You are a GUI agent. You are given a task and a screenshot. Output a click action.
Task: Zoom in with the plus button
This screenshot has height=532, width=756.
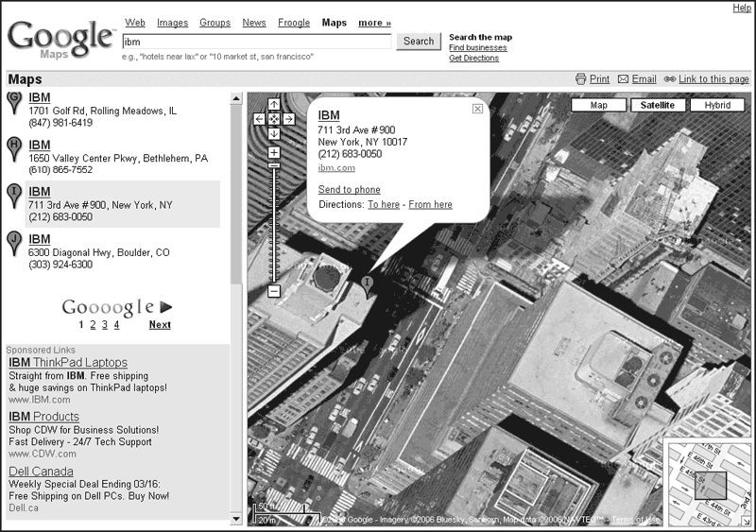tap(274, 152)
